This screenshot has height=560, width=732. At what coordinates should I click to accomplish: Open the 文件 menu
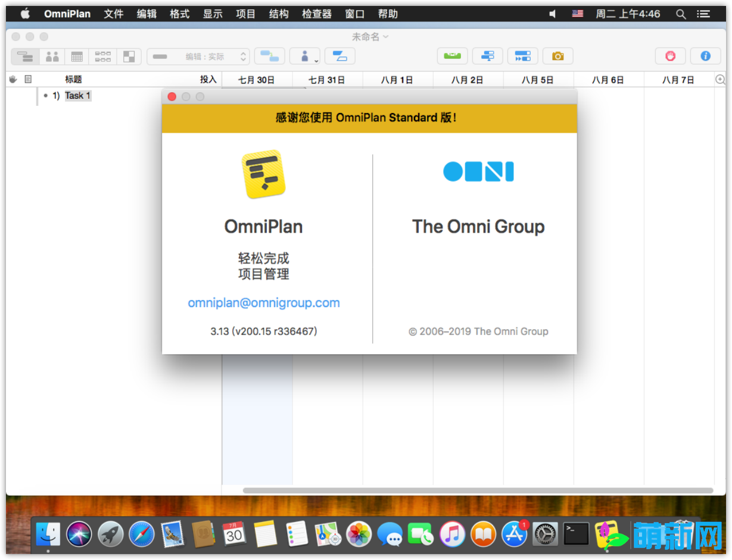[114, 14]
